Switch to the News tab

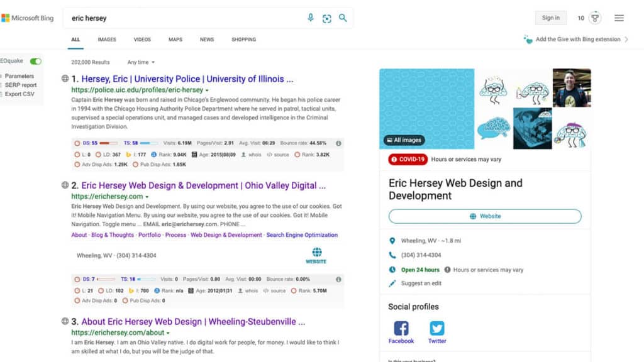coord(207,40)
